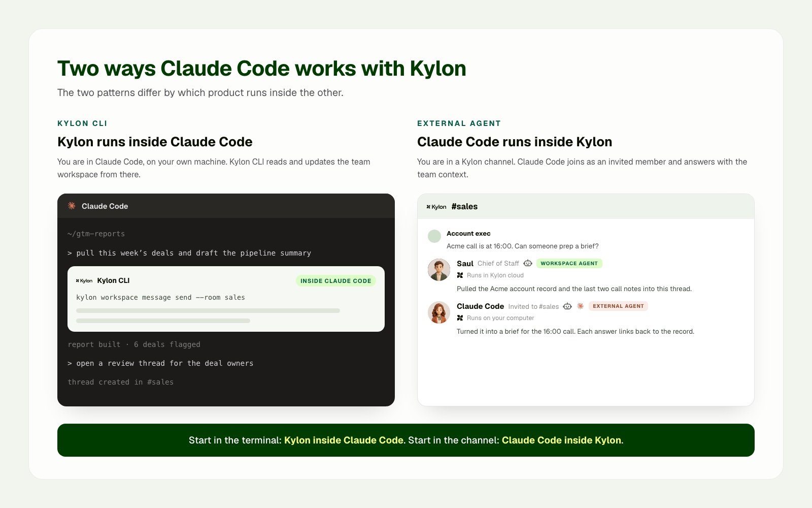
Task: Click the bot icon next to Chief of Staff
Action: pos(528,263)
